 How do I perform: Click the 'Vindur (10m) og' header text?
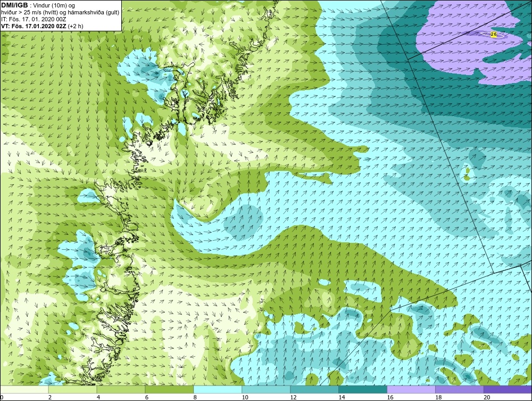click(54, 6)
